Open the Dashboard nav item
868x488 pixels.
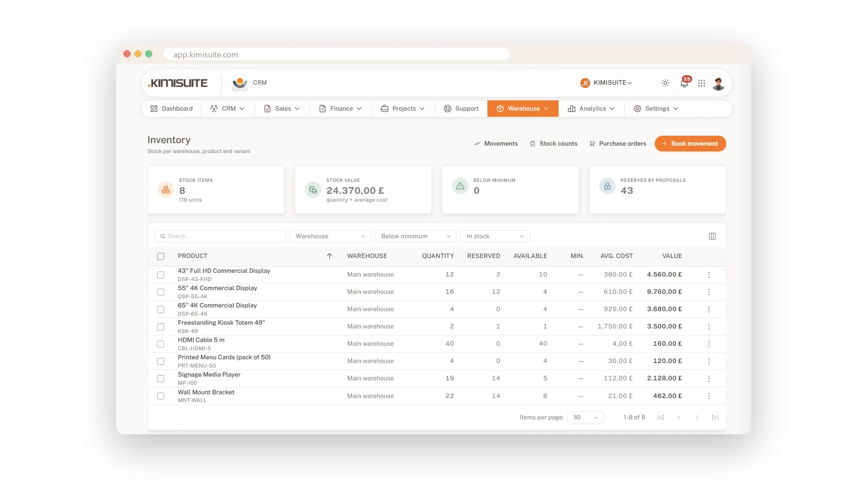click(x=171, y=109)
